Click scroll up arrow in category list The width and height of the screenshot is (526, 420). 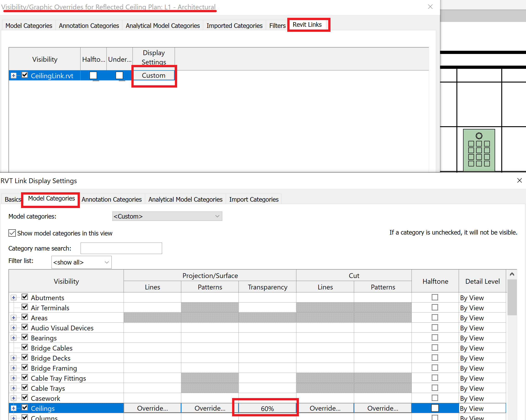click(x=512, y=275)
